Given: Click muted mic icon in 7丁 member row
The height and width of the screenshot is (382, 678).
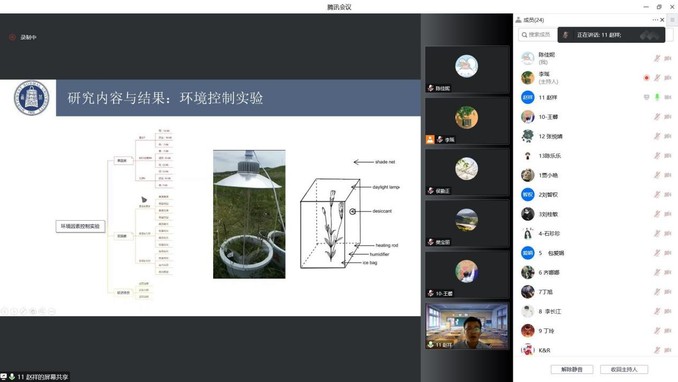Looking at the screenshot, I should pyautogui.click(x=657, y=292).
